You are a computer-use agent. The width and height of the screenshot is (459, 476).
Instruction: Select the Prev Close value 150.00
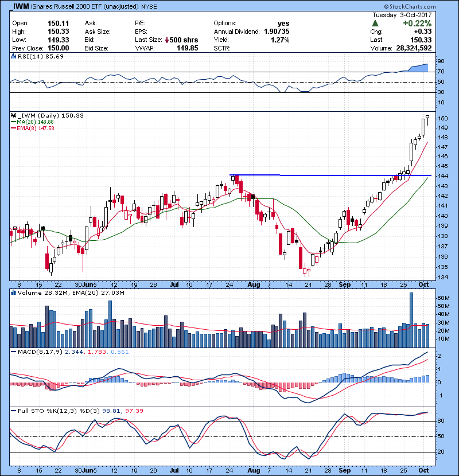pyautogui.click(x=59, y=48)
